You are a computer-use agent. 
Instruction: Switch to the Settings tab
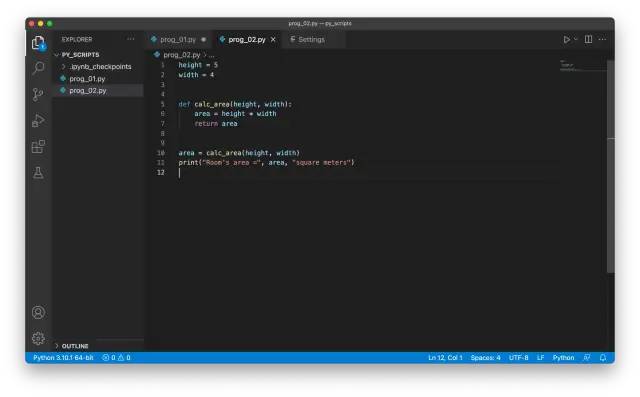coord(311,40)
